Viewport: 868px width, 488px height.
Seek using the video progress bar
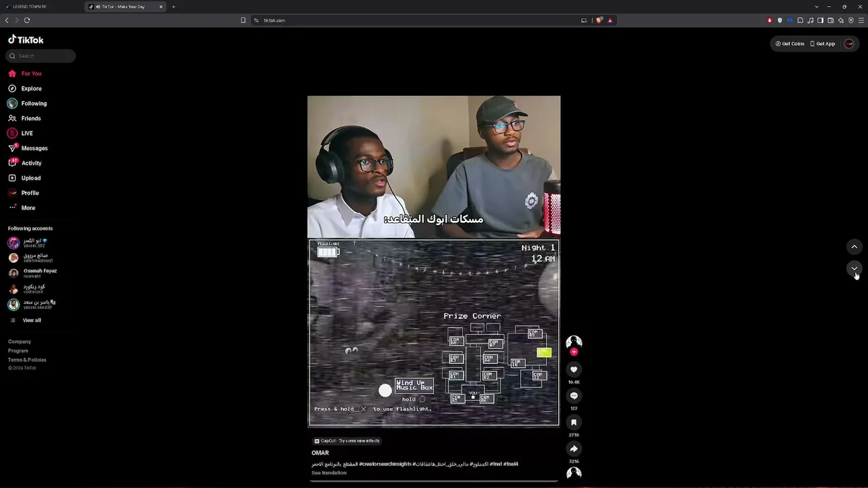tap(434, 481)
